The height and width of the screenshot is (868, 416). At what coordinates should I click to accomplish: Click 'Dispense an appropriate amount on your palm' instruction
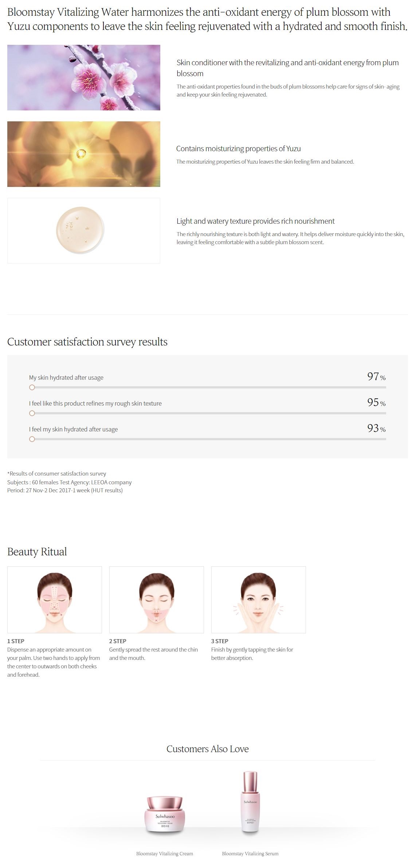[x=54, y=662]
